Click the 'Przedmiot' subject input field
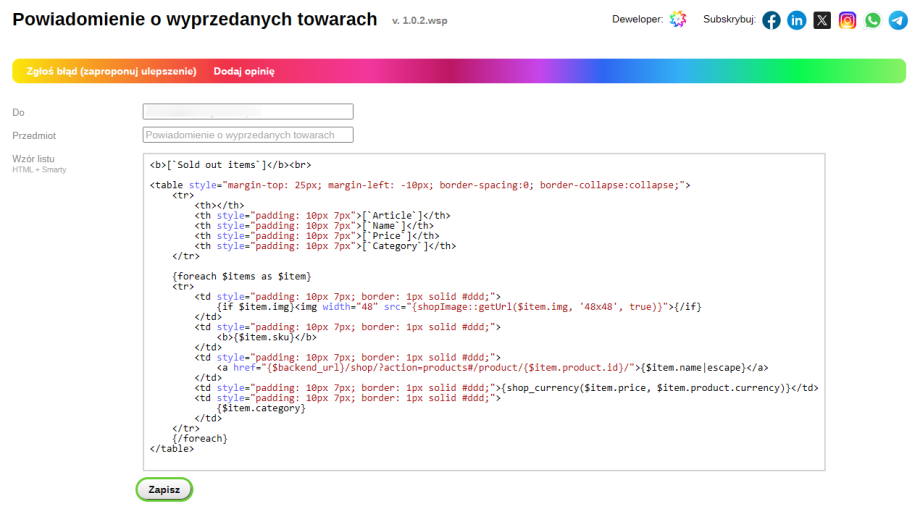920x509 pixels. point(248,135)
